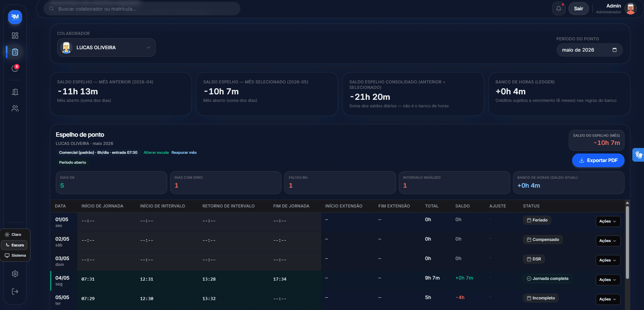
Task: Click 07:31 start time on 04/05
Action: [88, 279]
